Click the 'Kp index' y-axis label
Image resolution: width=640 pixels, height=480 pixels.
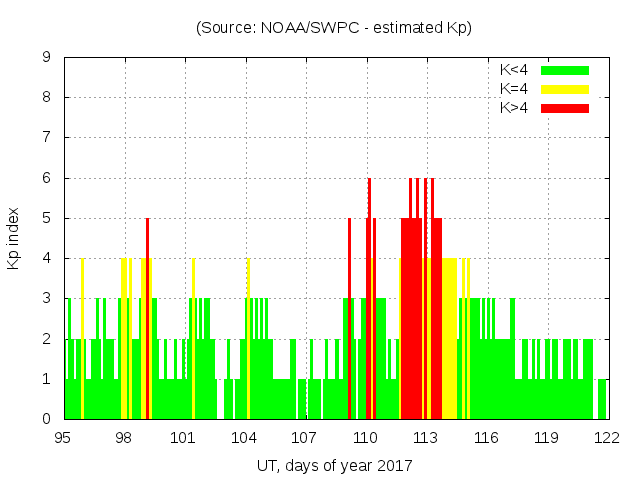point(14,238)
